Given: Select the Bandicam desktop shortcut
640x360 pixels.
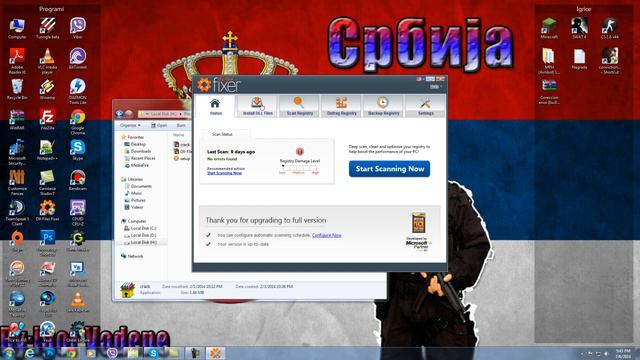Looking at the screenshot, I should coord(78,180).
